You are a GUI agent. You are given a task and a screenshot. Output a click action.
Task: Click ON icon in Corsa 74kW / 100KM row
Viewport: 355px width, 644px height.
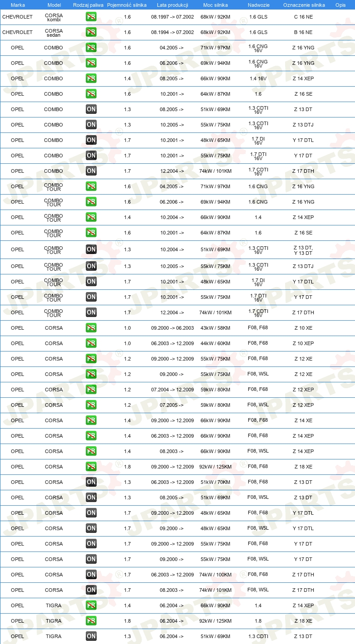point(91,575)
